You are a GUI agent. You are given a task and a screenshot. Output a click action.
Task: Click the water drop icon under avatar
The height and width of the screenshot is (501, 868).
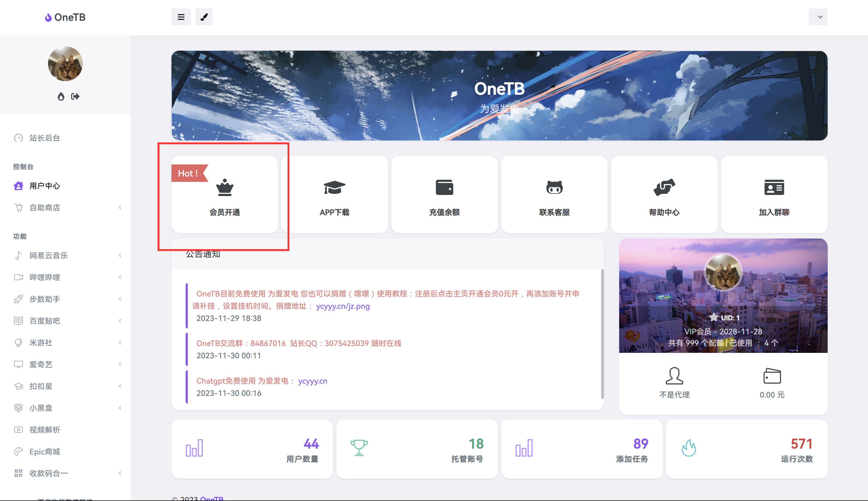coord(61,96)
